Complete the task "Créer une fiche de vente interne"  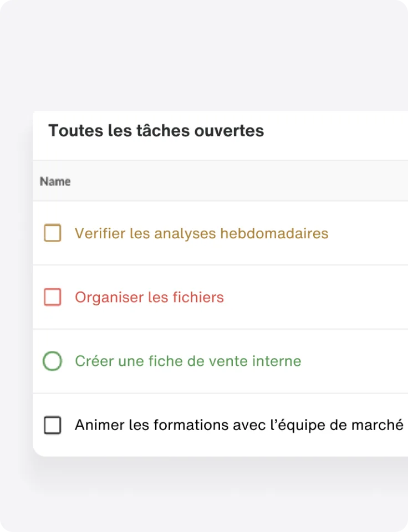coord(52,361)
